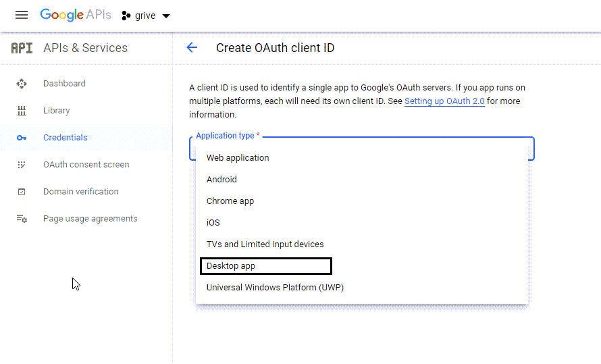Click the Credentials key icon
Screen dimensions: 601x364
point(22,138)
